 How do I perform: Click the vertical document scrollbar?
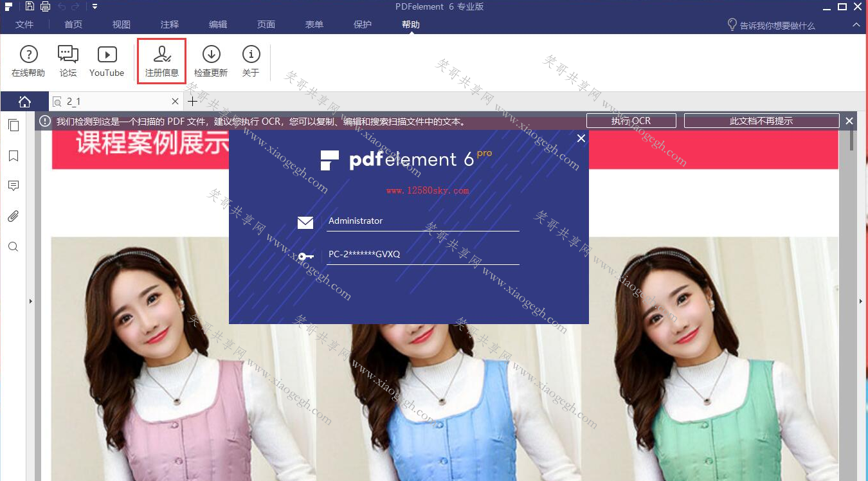click(x=852, y=140)
